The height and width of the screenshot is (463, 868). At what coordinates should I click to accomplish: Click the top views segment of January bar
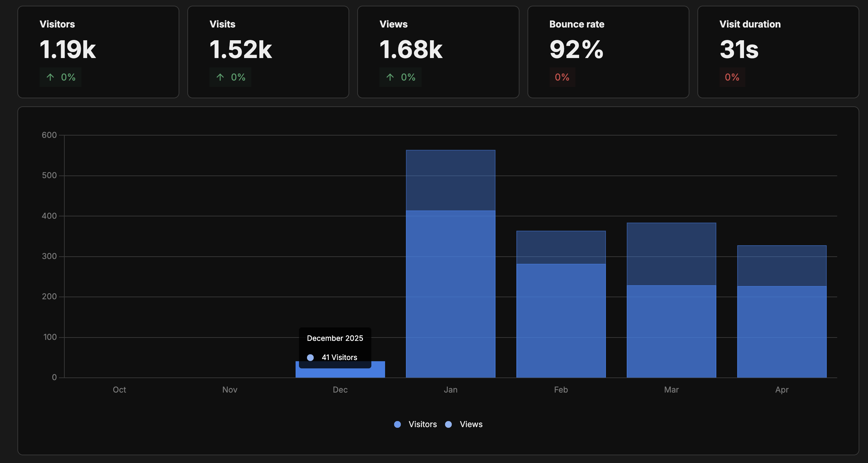(x=450, y=181)
